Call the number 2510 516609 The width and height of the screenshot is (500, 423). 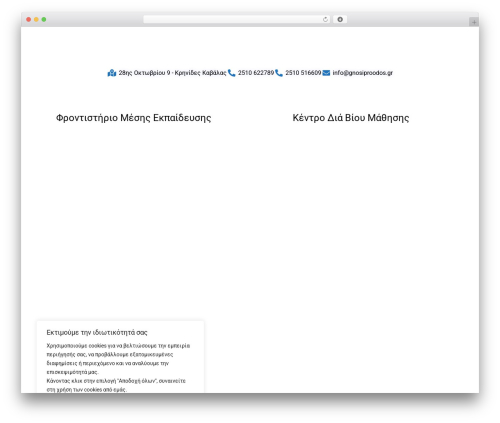point(303,73)
